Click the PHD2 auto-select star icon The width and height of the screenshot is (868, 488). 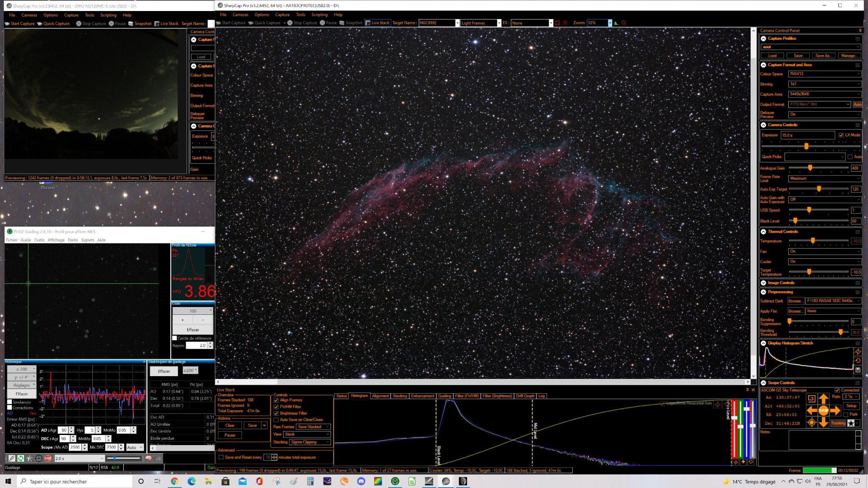coord(29,458)
